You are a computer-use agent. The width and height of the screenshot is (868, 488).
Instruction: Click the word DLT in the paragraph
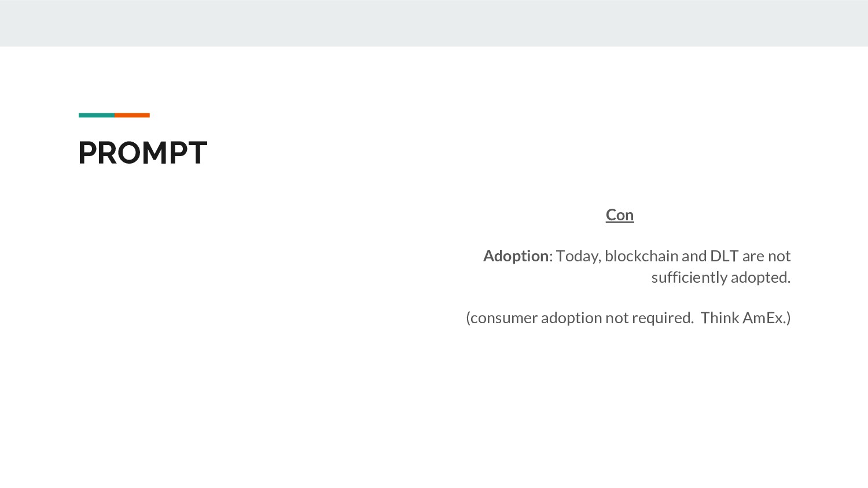(724, 256)
